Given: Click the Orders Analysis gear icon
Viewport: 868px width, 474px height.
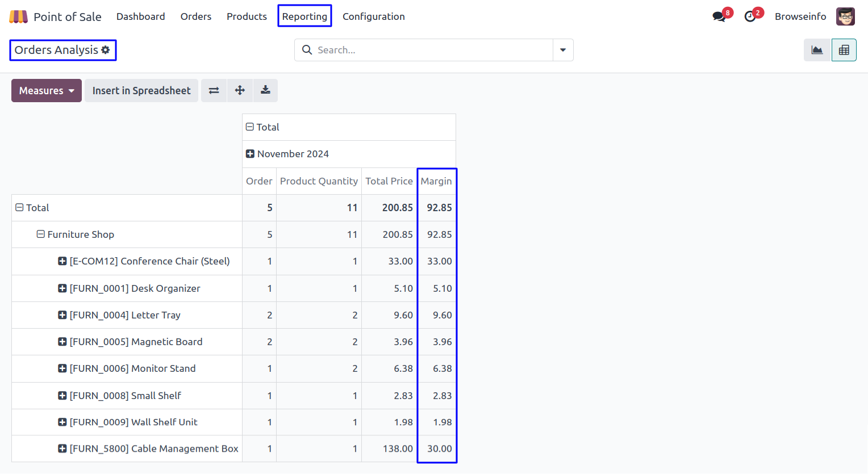Looking at the screenshot, I should (106, 50).
